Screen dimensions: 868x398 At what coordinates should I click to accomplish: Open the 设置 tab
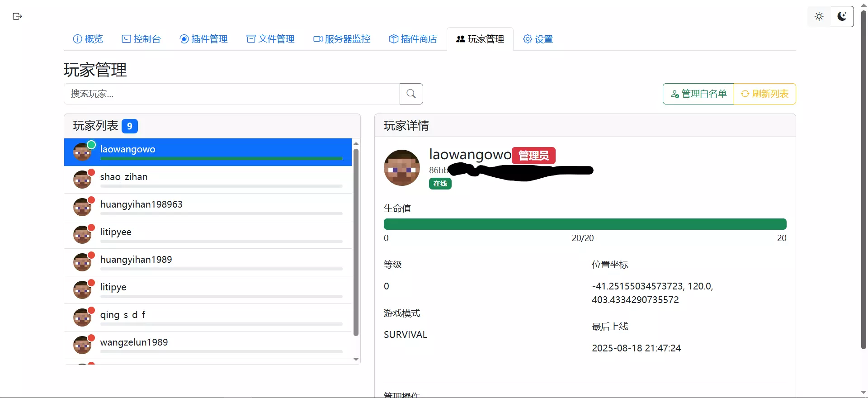click(x=538, y=39)
